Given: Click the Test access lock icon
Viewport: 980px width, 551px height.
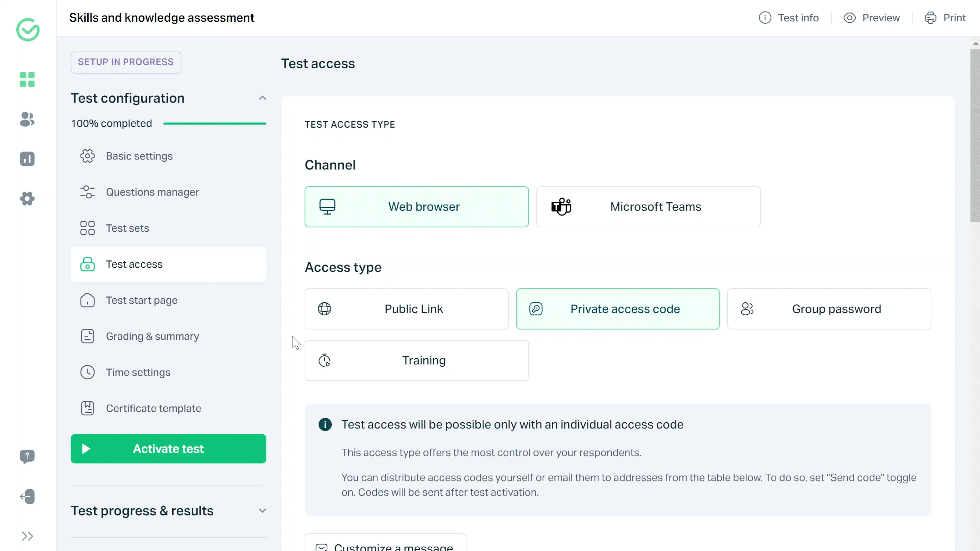Looking at the screenshot, I should coord(88,264).
